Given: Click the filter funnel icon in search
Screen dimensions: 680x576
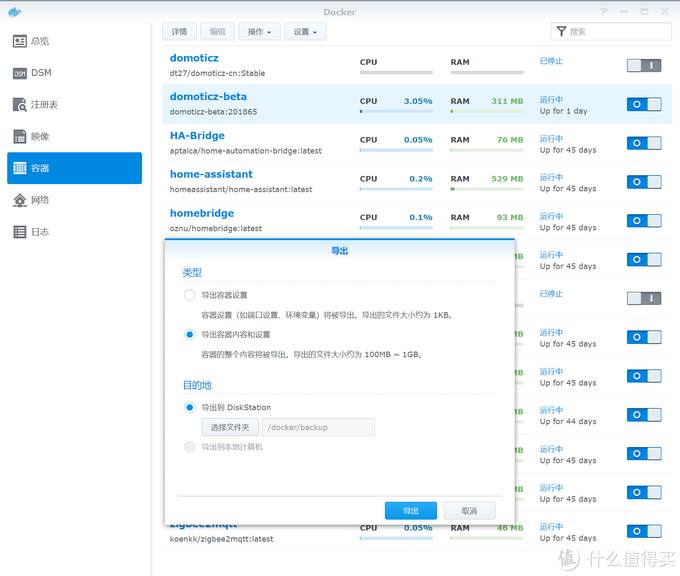Looking at the screenshot, I should (x=561, y=32).
